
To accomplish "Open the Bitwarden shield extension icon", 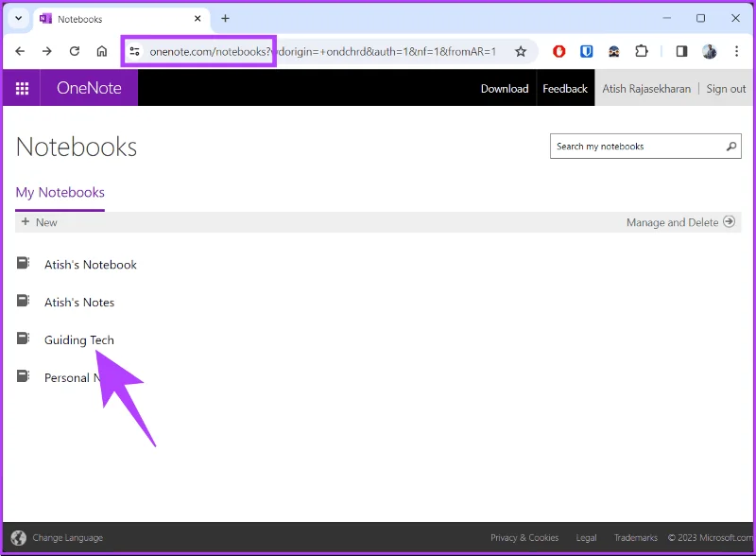I will (x=586, y=51).
